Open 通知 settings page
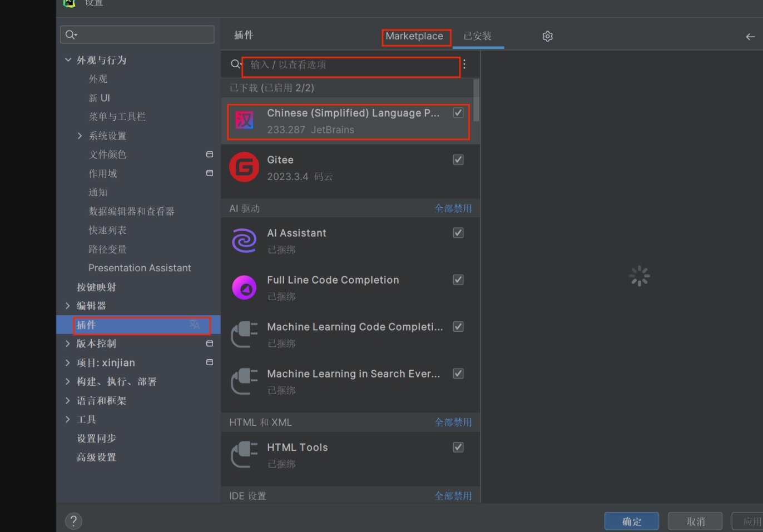Screen dimensions: 763x532 98,192
